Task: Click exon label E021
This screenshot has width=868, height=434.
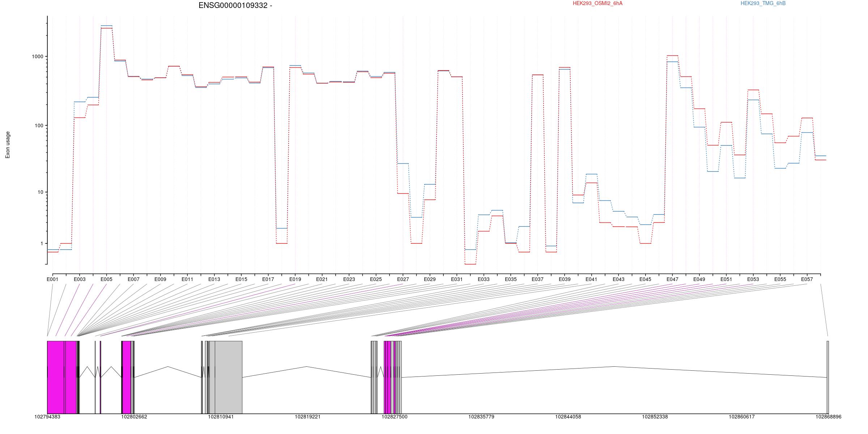Action: point(322,279)
